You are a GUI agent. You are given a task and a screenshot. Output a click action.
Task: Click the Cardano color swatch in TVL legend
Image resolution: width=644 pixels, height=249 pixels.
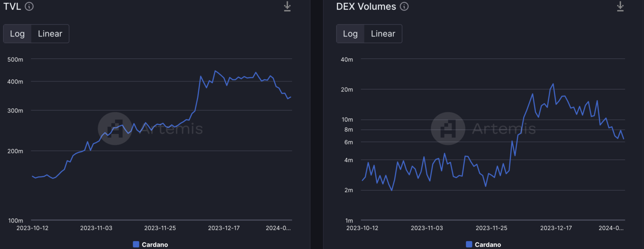(x=136, y=244)
